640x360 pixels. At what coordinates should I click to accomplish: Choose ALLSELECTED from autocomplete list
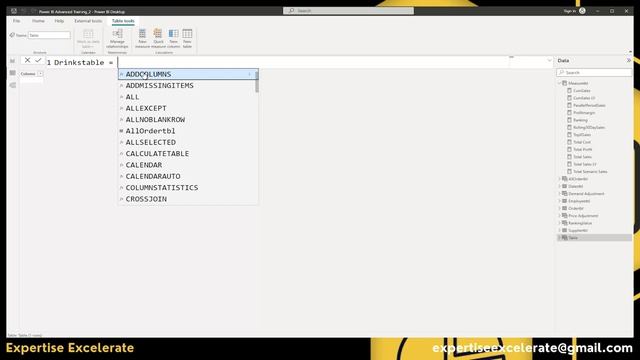click(x=188, y=142)
